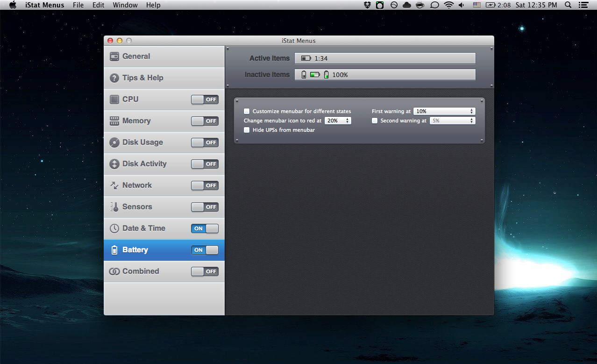597x364 pixels.
Task: Open the Edit menu
Action: (98, 5)
